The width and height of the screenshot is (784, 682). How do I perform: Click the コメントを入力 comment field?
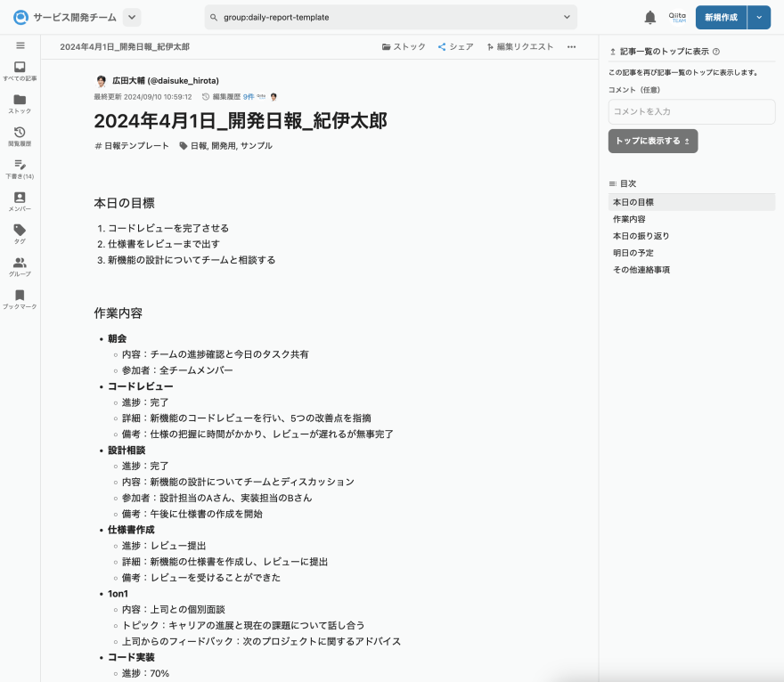(691, 112)
